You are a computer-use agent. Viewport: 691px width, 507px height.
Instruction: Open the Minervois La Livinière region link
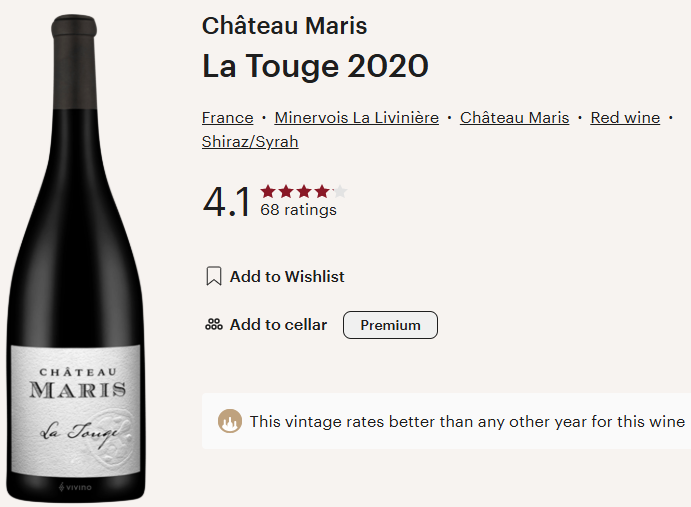pos(356,118)
